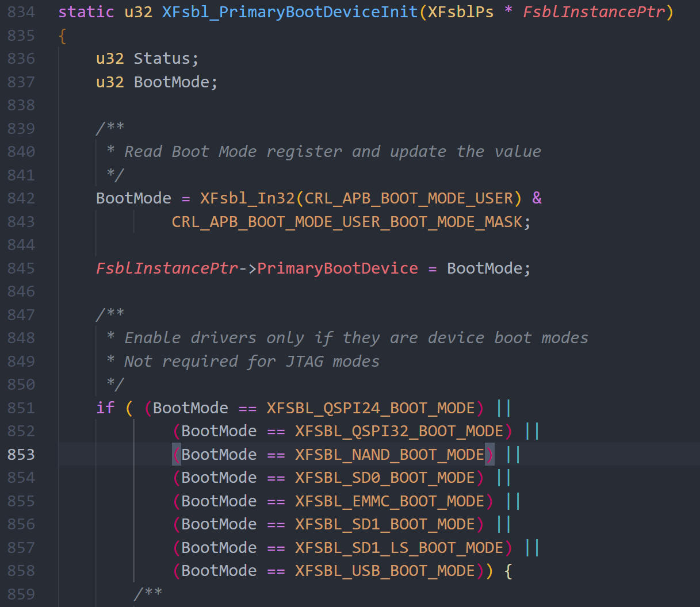The image size is (700, 607).
Task: Click the 'Not required for JTAG modes' comment
Action: pos(243,362)
